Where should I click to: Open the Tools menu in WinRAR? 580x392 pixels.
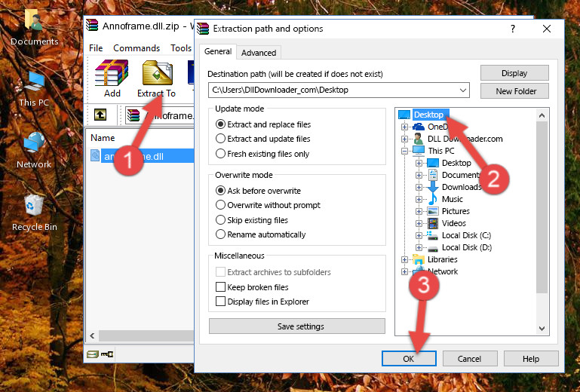tap(181, 48)
